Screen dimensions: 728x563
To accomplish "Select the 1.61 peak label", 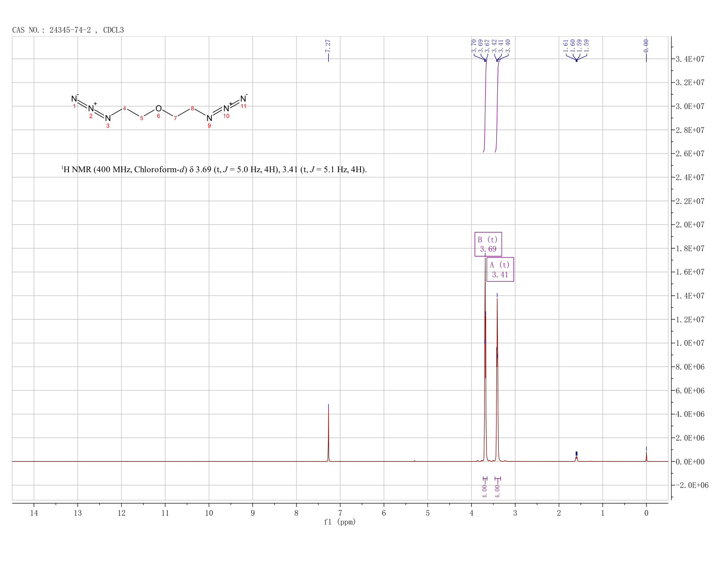I will click(566, 45).
